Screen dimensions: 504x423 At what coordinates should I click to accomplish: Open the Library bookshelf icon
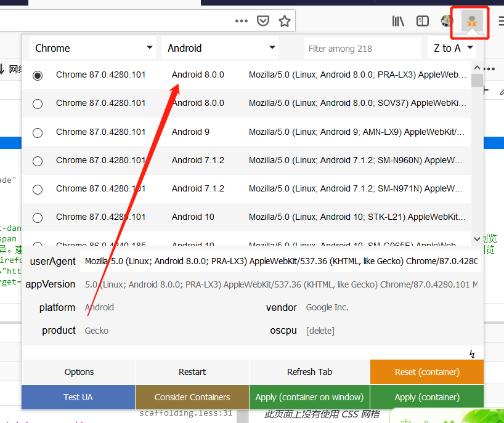[x=398, y=21]
